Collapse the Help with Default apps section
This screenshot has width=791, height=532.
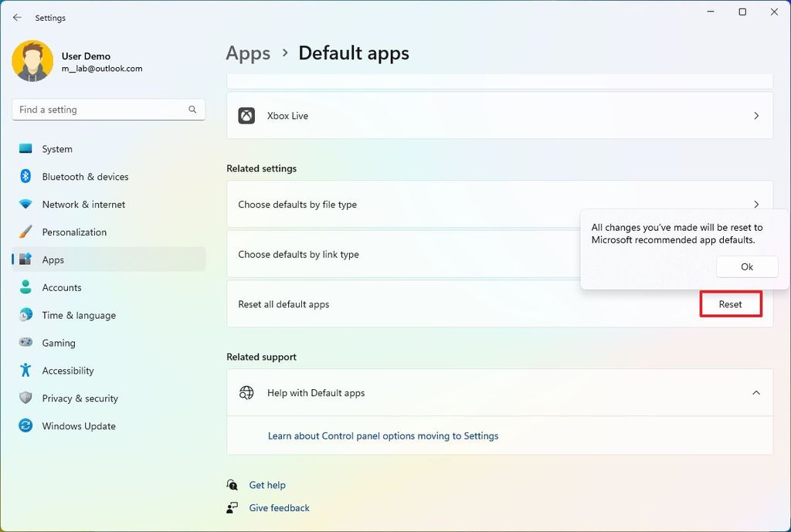pyautogui.click(x=755, y=392)
